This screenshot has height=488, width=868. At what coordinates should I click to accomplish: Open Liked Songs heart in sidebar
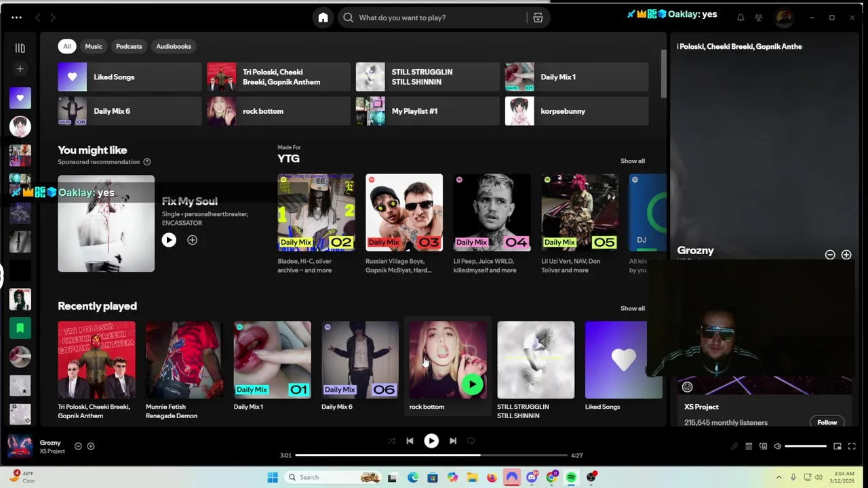(x=20, y=98)
